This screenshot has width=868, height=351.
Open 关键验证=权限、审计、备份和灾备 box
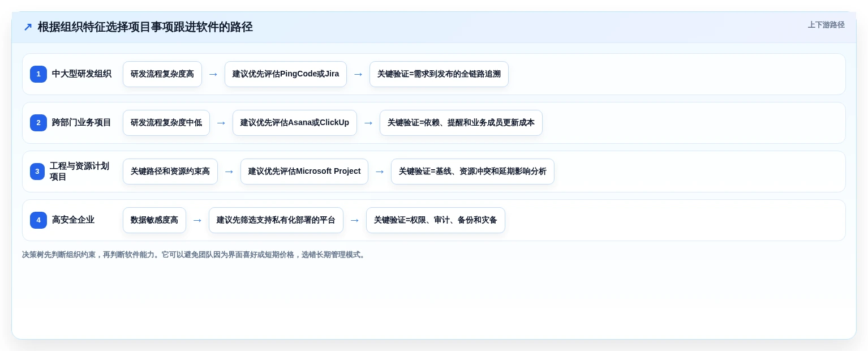[436, 220]
